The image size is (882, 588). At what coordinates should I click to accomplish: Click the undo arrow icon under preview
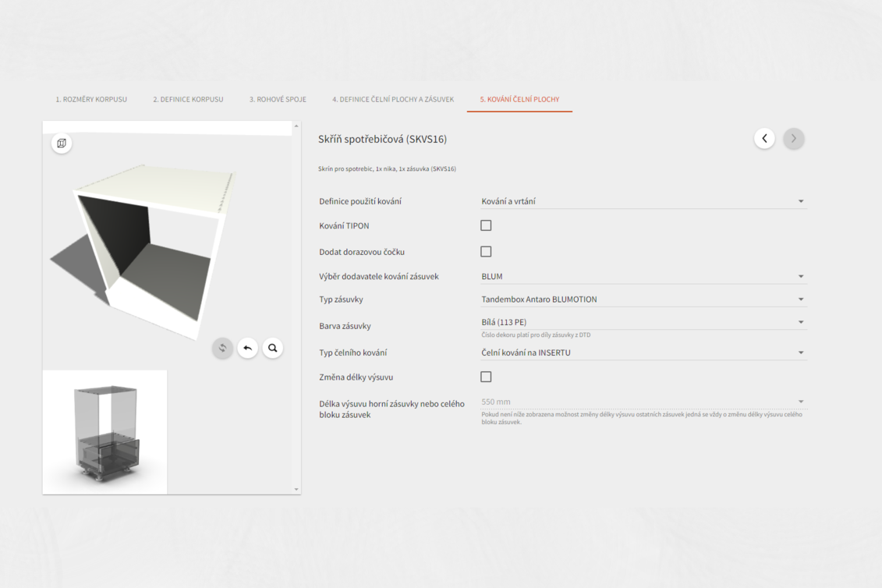pos(247,348)
